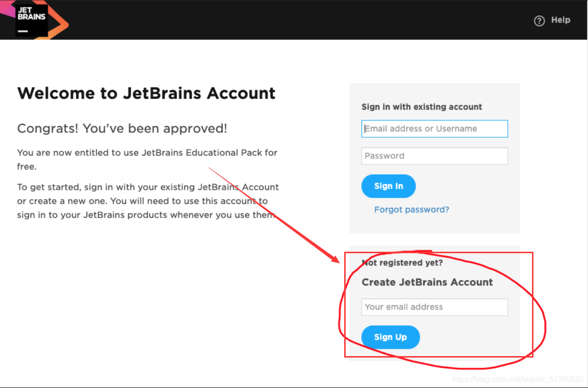Click the Create JetBrains Account heading
The image size is (588, 388).
[x=427, y=282]
